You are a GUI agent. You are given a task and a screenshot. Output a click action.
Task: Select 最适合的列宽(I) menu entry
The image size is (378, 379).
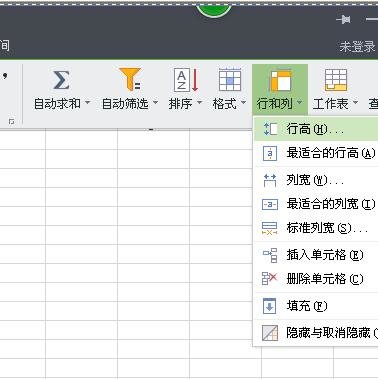(316, 204)
